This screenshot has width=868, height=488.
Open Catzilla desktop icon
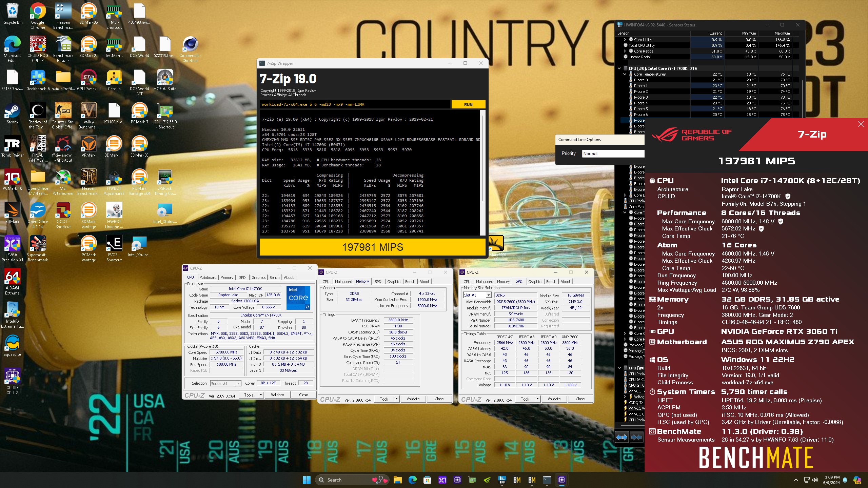click(114, 81)
